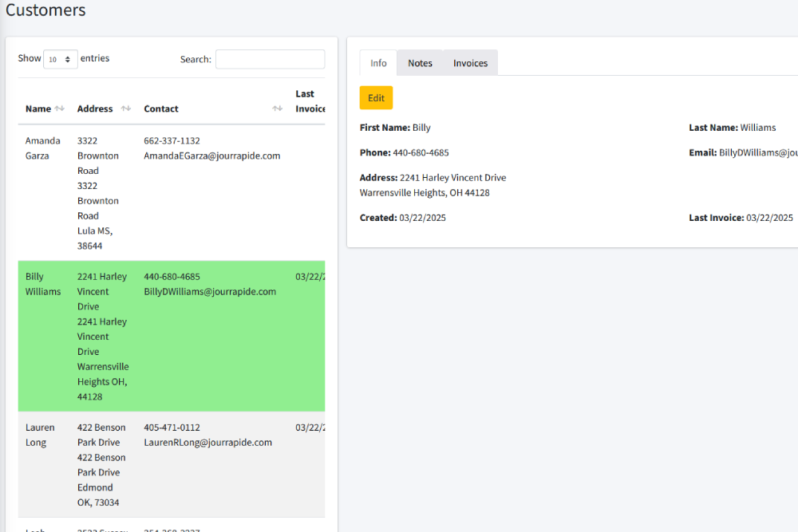Image resolution: width=798 pixels, height=532 pixels.
Task: Switch to the Invoices tab
Action: click(x=470, y=63)
